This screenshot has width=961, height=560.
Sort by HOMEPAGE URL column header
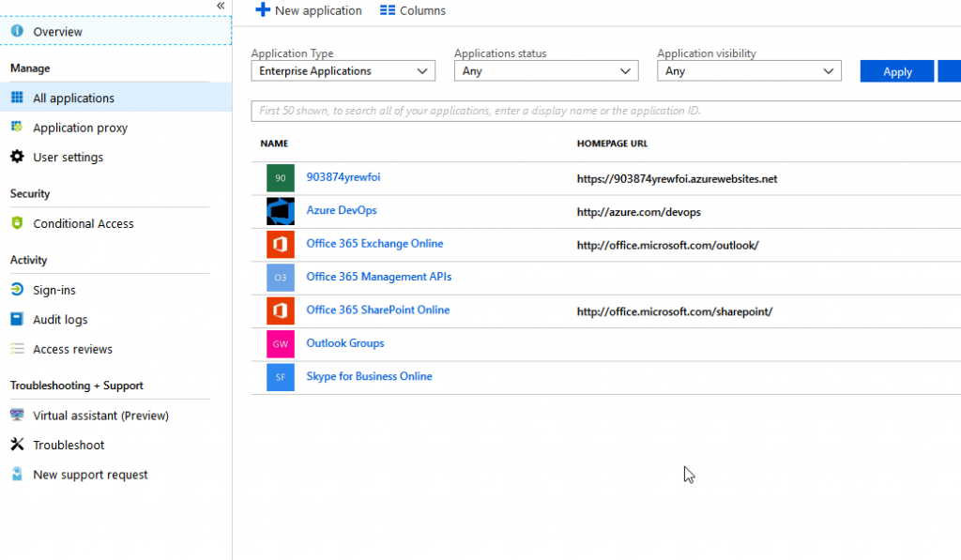[x=612, y=144]
